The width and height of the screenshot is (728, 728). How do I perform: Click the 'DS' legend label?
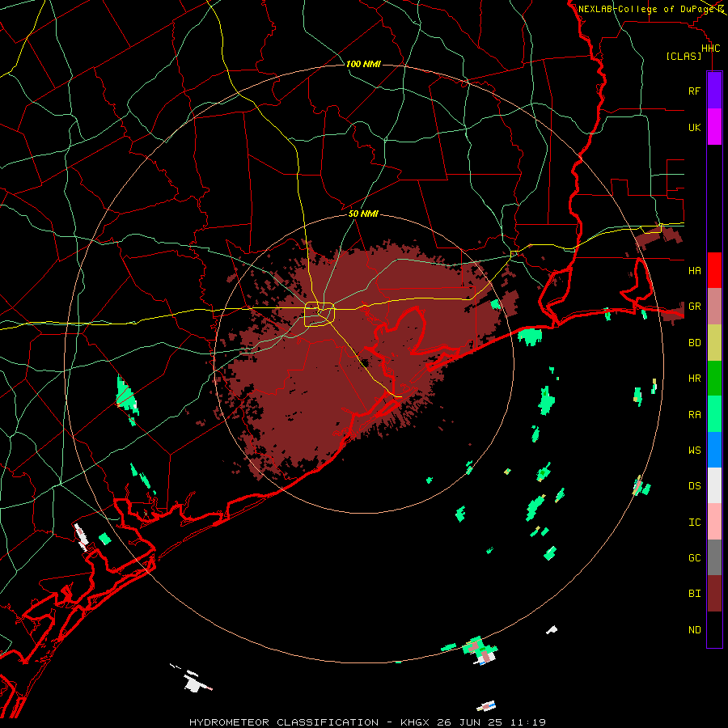click(x=694, y=486)
